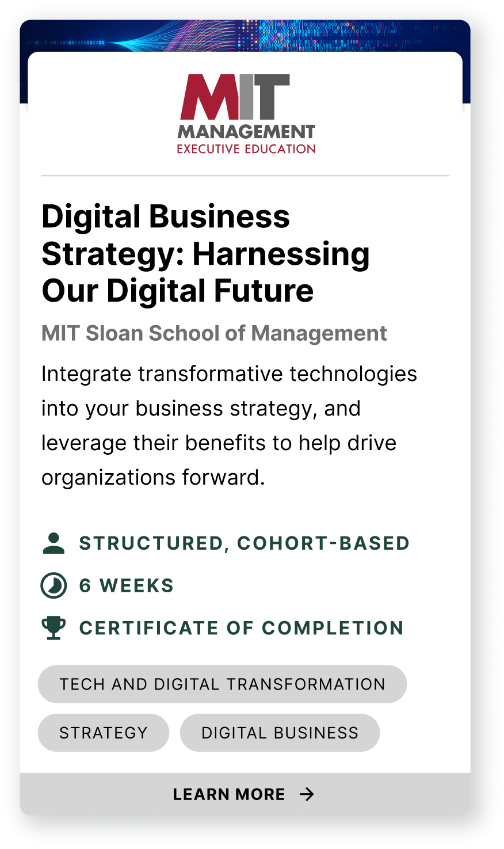This screenshot has width=504, height=849.
Task: Open the Digital Business Strategy course title
Action: (x=205, y=254)
